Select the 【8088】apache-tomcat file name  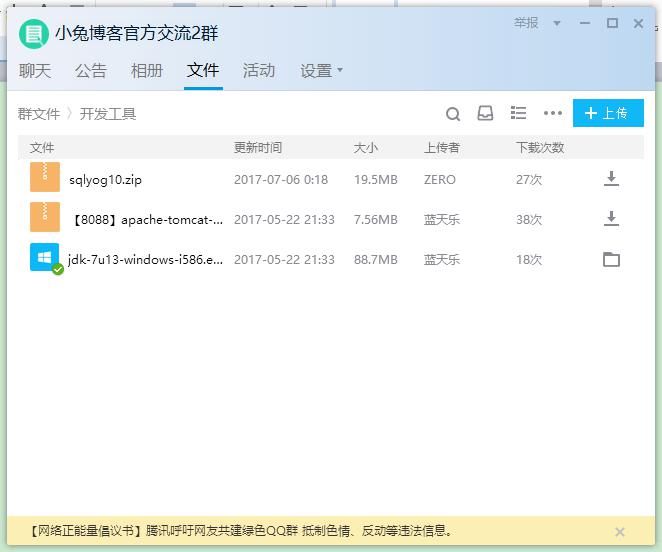(146, 220)
